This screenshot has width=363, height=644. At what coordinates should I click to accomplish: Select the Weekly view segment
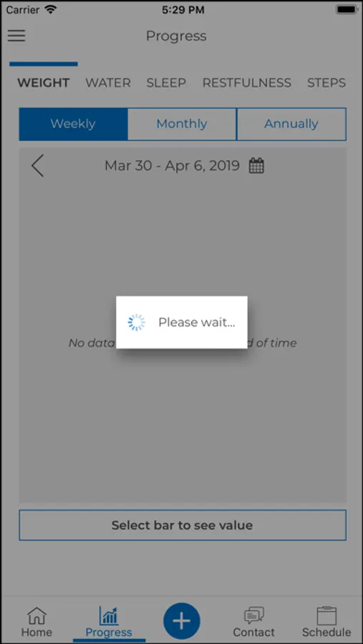[x=73, y=124]
